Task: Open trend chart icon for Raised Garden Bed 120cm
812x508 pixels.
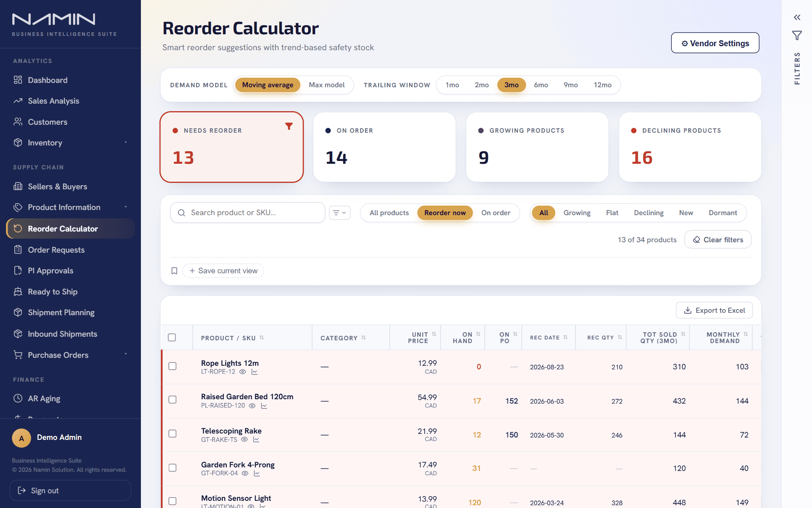Action: [x=264, y=406]
